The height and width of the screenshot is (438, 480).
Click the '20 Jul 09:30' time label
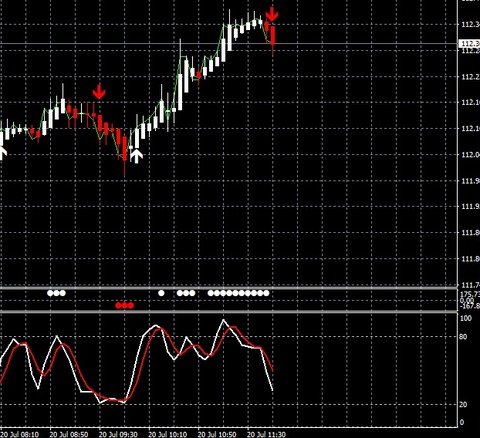[118, 434]
